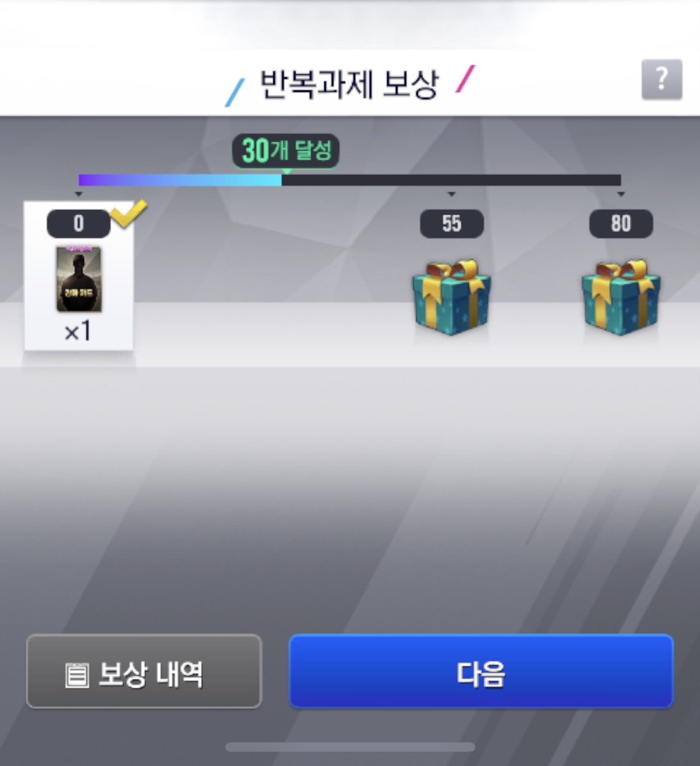Click the filled blue part of progress bar
This screenshot has height=766, width=700.
180,180
